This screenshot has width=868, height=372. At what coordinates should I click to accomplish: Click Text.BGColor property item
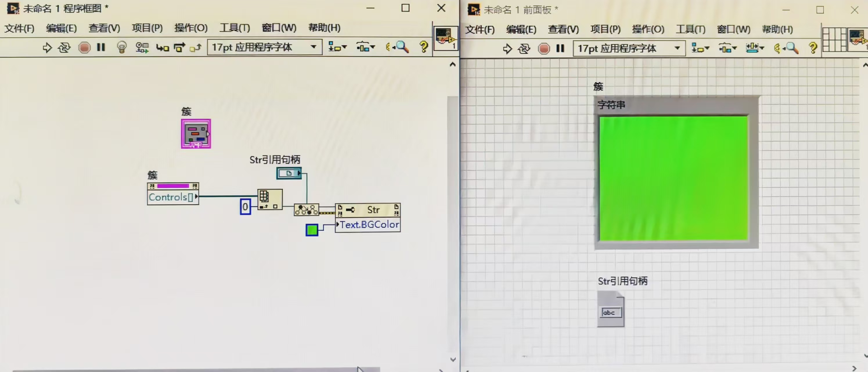coord(369,225)
